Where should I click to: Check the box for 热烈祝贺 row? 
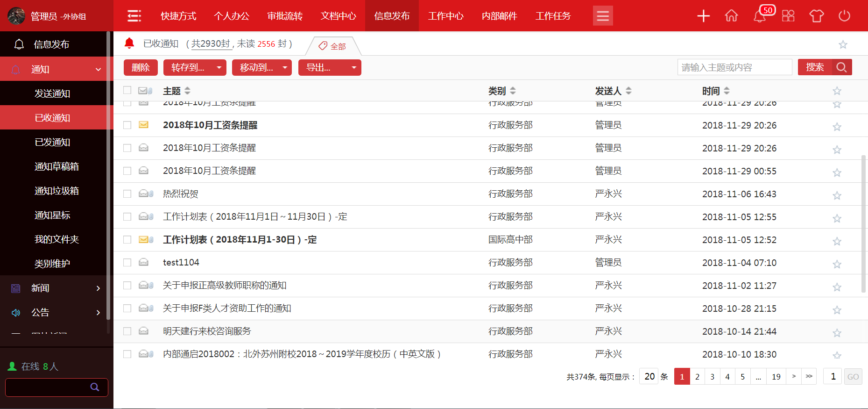(x=127, y=194)
